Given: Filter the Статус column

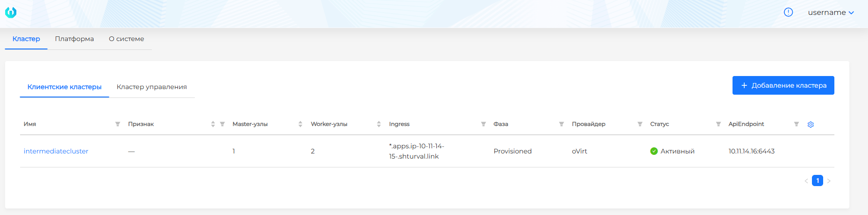Looking at the screenshot, I should [x=719, y=124].
